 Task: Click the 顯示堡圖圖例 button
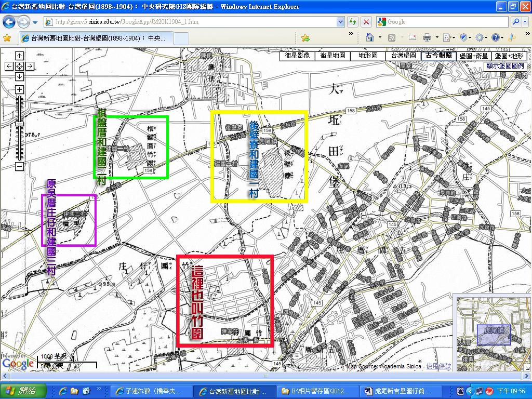pyautogui.click(x=505, y=66)
